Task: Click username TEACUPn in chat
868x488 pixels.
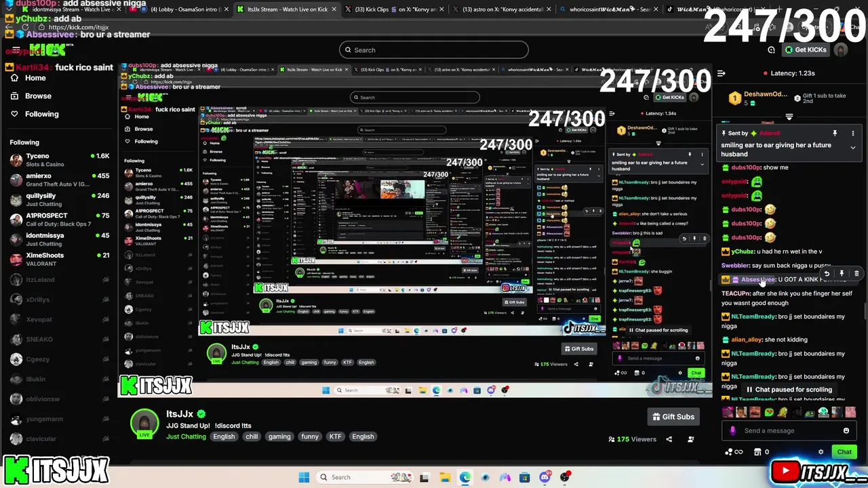Action: point(735,293)
